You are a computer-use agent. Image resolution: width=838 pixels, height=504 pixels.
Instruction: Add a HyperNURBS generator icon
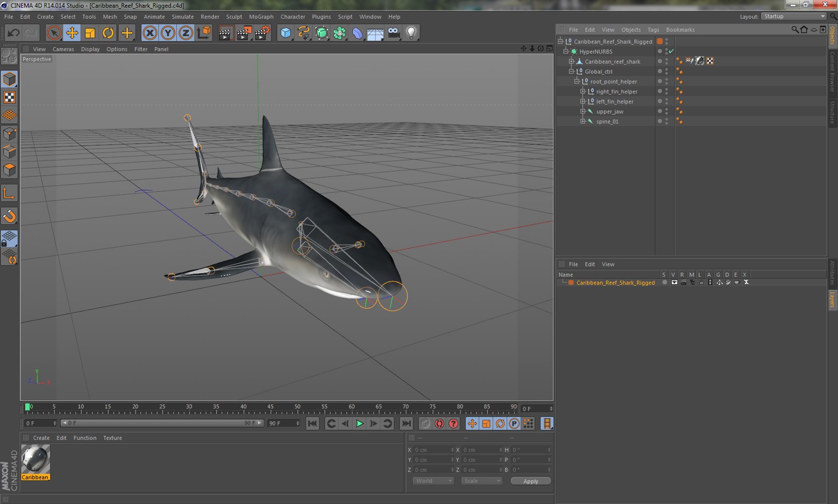pos(321,33)
